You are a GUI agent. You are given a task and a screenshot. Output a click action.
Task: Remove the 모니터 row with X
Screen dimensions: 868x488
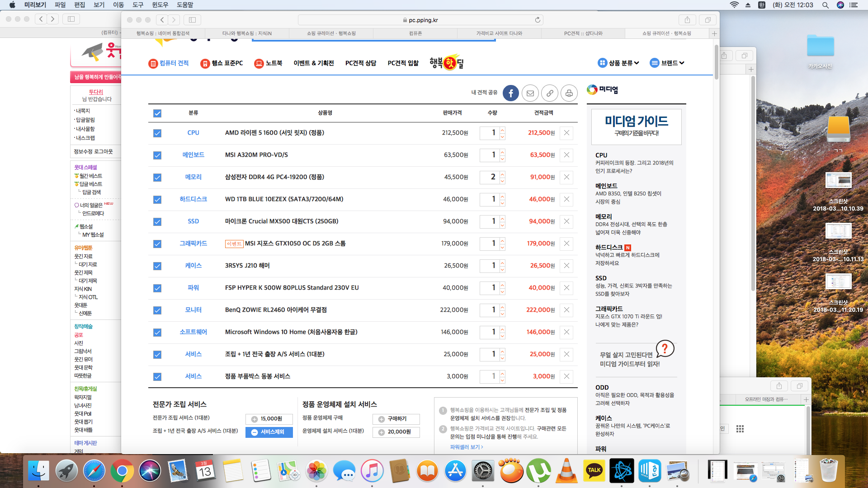coord(566,310)
